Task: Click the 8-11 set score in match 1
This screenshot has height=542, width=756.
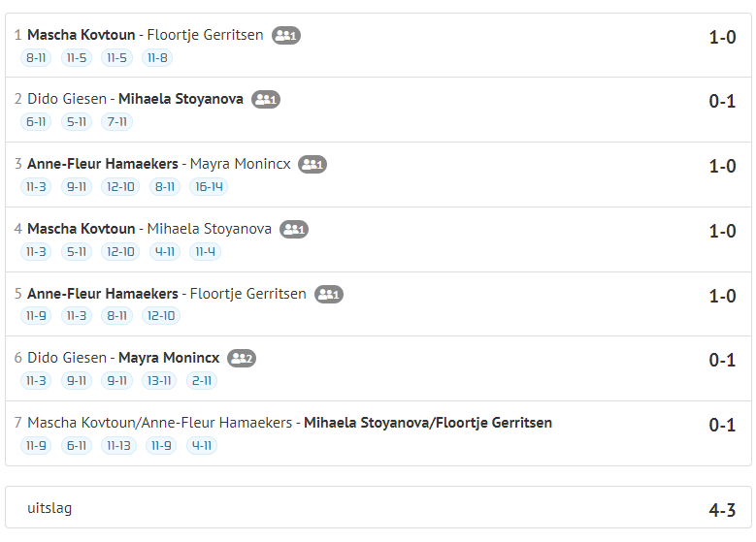Action: click(x=36, y=58)
